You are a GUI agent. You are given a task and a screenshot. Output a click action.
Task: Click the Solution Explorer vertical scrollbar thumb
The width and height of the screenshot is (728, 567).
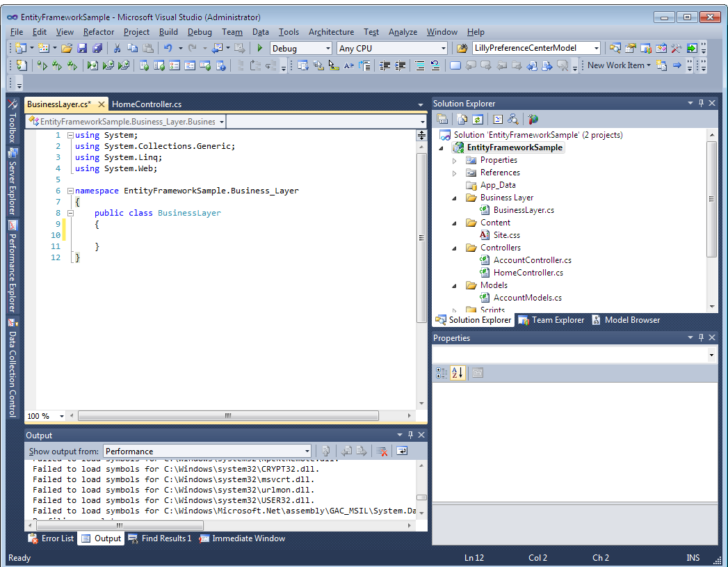711,199
